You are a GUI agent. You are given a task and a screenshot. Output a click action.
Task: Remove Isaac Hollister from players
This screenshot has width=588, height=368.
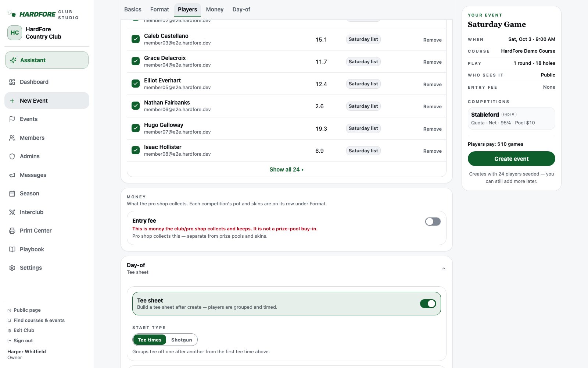click(x=432, y=151)
